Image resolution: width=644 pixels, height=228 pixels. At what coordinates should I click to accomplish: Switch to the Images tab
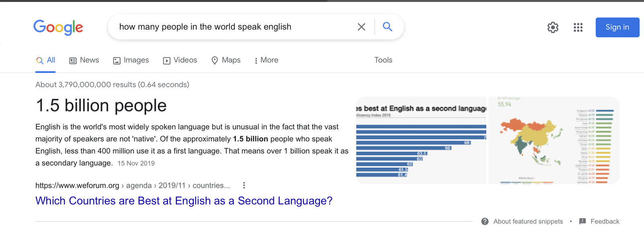[x=131, y=60]
